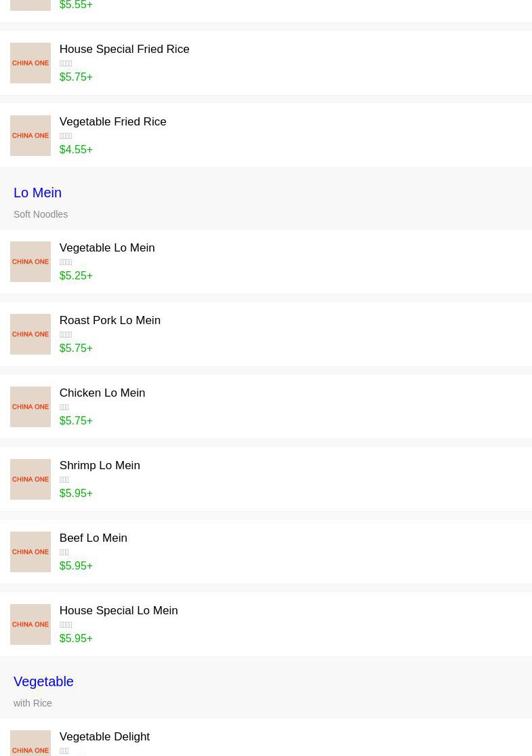The width and height of the screenshot is (532, 756).
Task: Click the Lo Mein category heading
Action: (37, 193)
